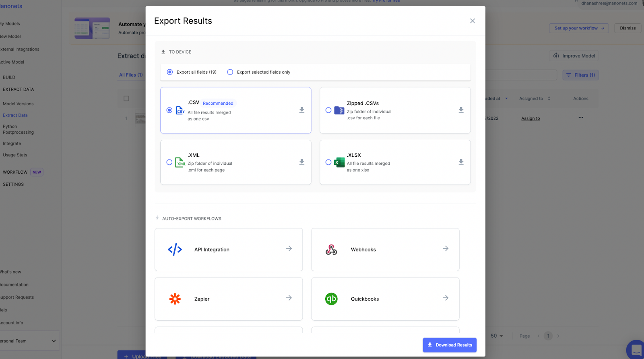
Task: Click the API Integration code brackets icon
Action: pyautogui.click(x=175, y=250)
